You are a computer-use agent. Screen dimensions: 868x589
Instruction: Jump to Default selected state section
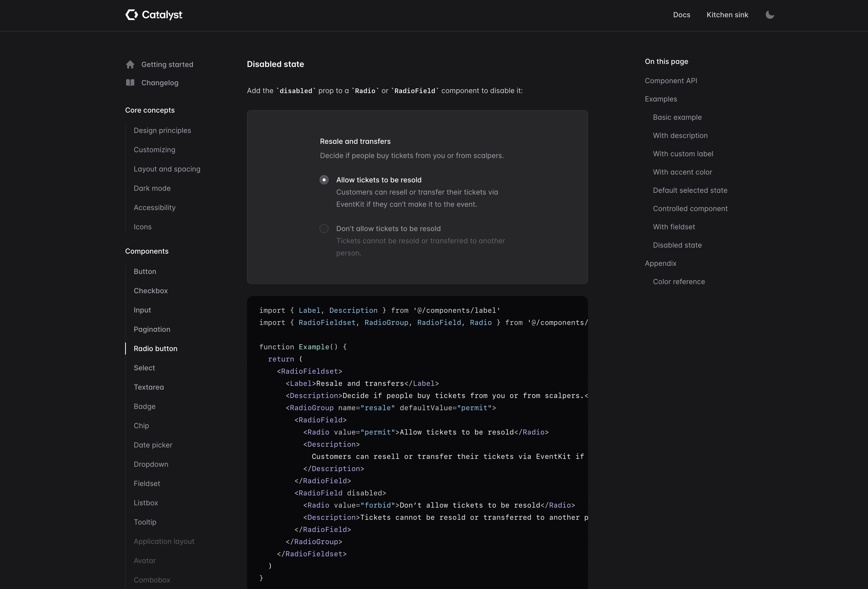pyautogui.click(x=690, y=191)
